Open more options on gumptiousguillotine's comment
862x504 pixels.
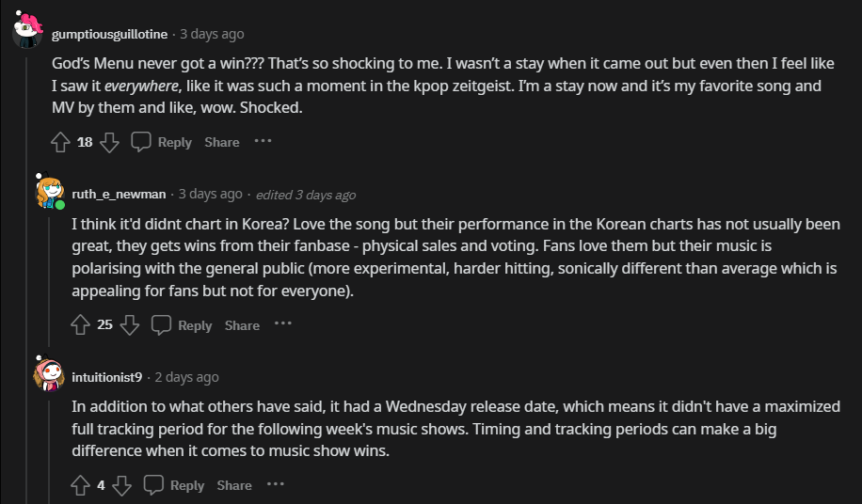tap(263, 141)
